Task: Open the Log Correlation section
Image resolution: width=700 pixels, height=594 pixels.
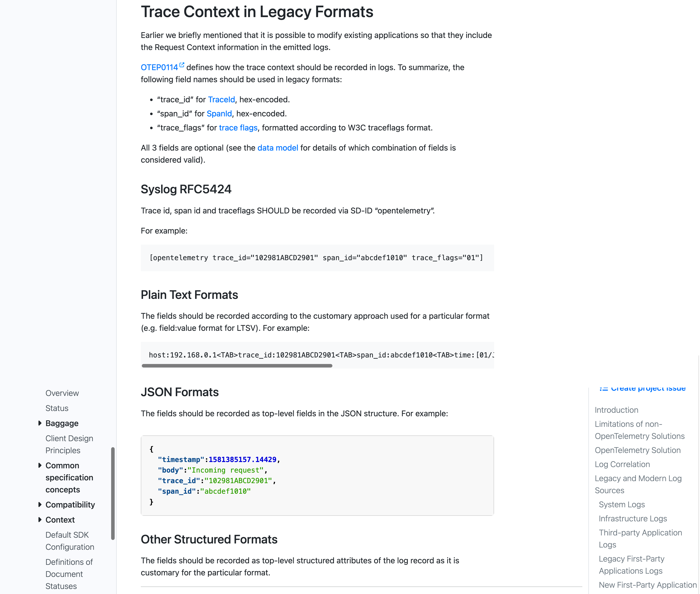Action: coord(622,464)
